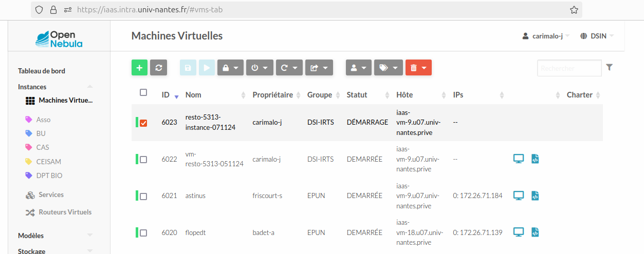The height and width of the screenshot is (254, 644).
Task: Select Machines Virtuelles in the sidebar
Action: pos(59,100)
